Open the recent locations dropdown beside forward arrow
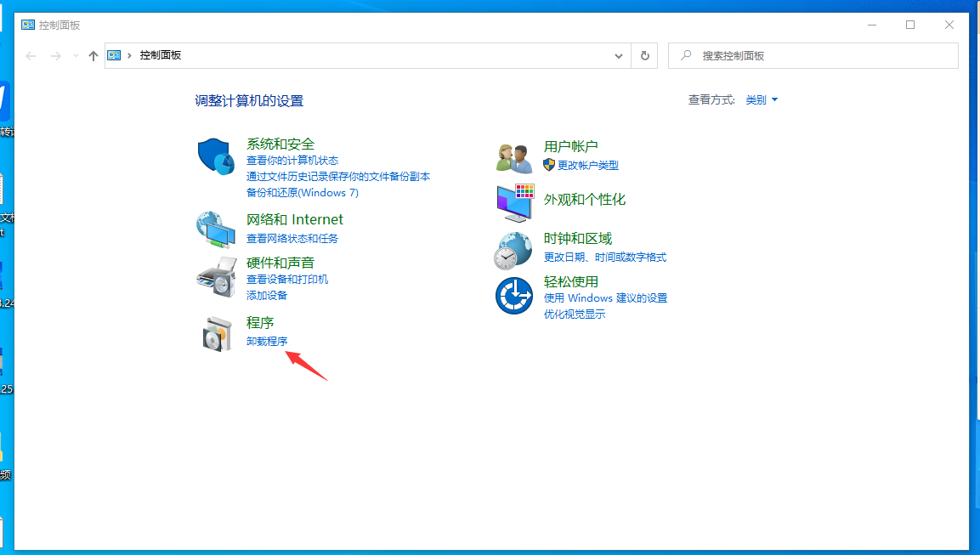This screenshot has height=555, width=980. click(x=75, y=55)
